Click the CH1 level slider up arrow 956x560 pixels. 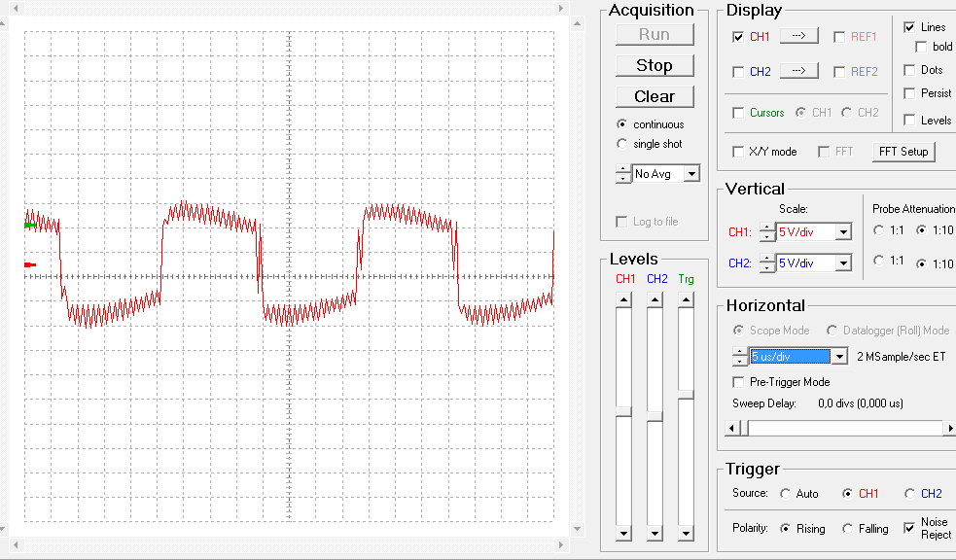tap(623, 299)
